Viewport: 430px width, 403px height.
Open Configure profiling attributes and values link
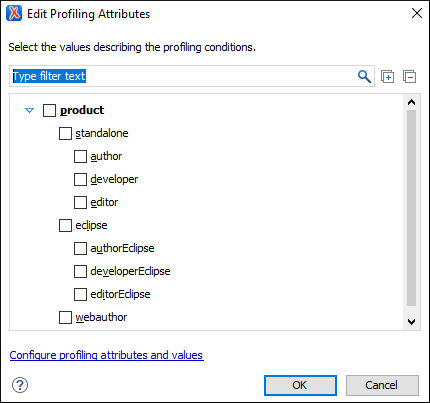pyautogui.click(x=106, y=355)
